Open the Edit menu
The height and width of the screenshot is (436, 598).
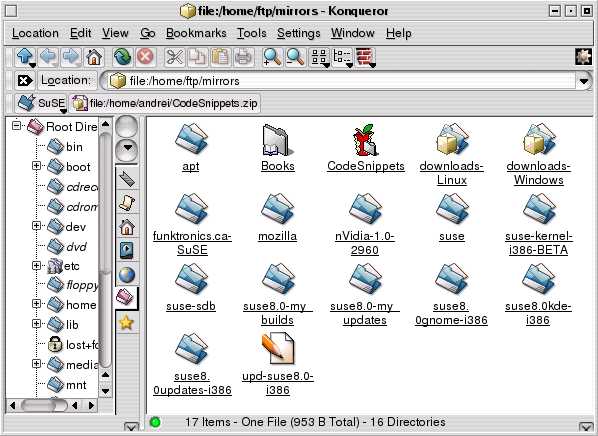pos(80,33)
